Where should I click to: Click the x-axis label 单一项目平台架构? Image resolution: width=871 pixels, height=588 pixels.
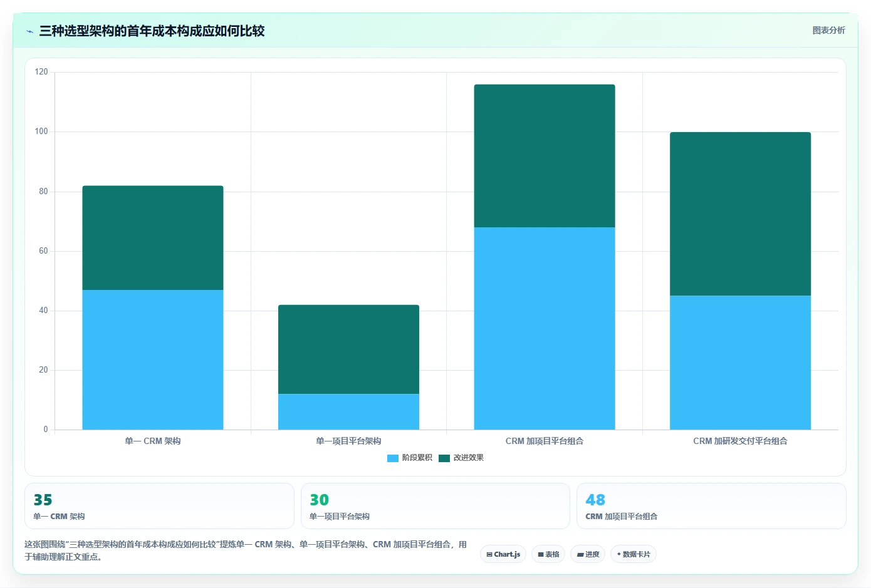(348, 441)
